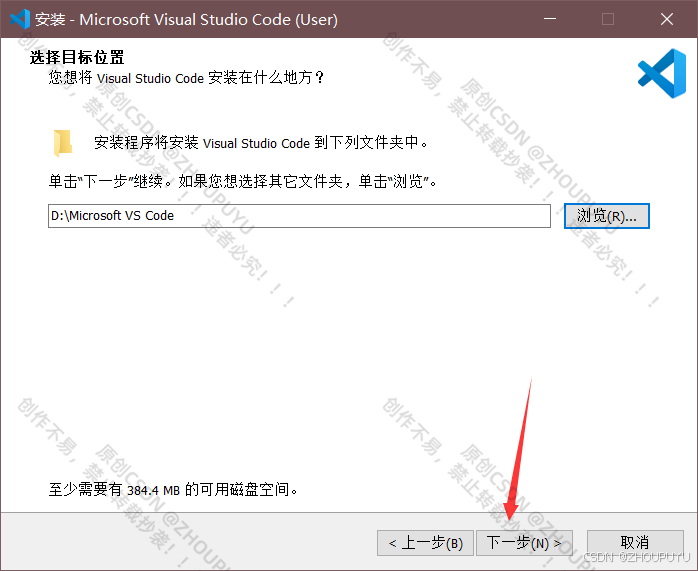Go back with 上一步(B) button

click(425, 543)
